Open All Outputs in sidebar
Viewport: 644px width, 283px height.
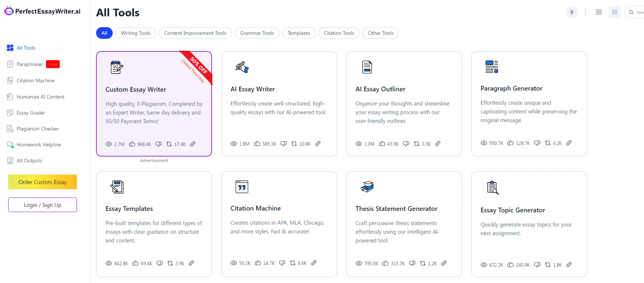click(x=24, y=160)
